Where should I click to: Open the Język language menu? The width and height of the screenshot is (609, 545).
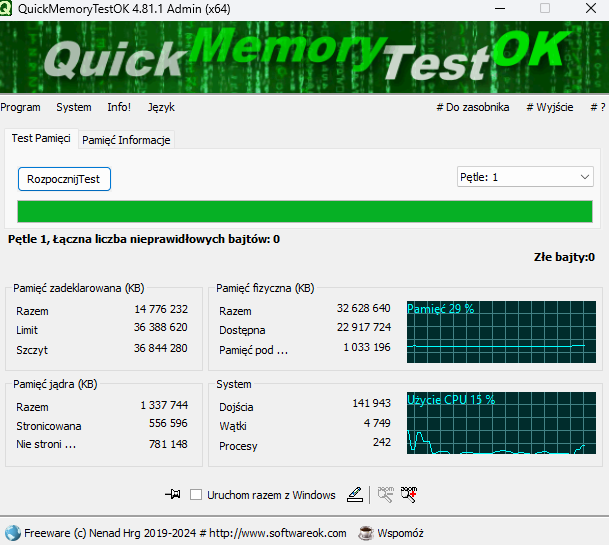point(161,107)
